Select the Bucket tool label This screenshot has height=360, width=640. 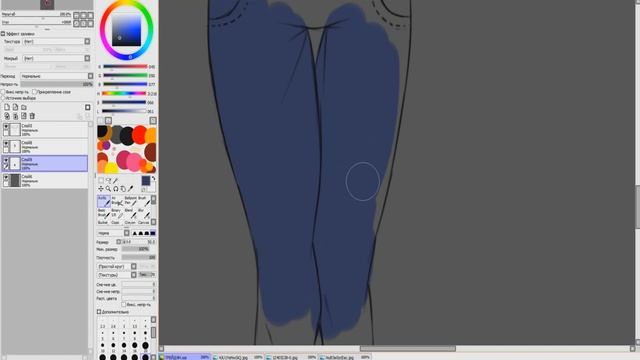(x=103, y=223)
